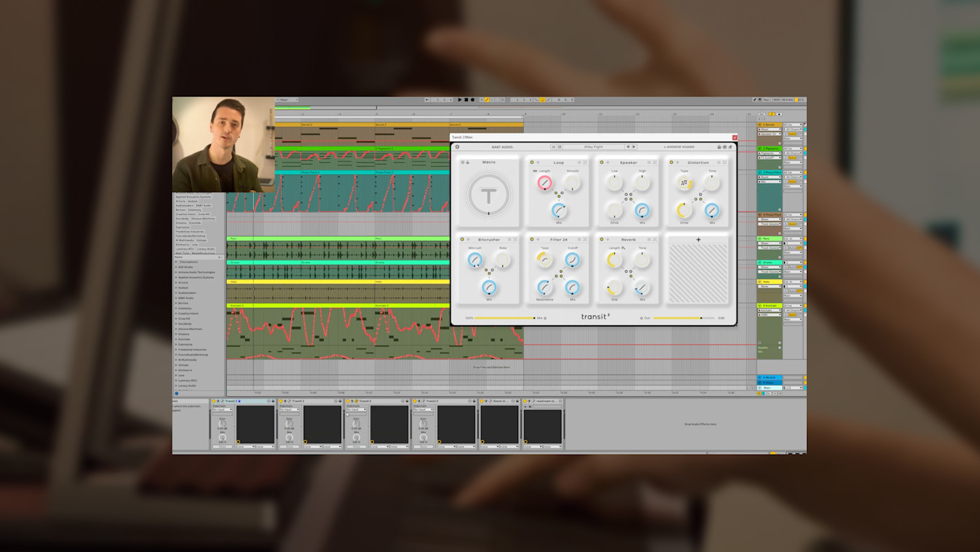Open third Transit 2 sidechain input dropdown
This screenshot has width=980, height=552.
(356, 410)
